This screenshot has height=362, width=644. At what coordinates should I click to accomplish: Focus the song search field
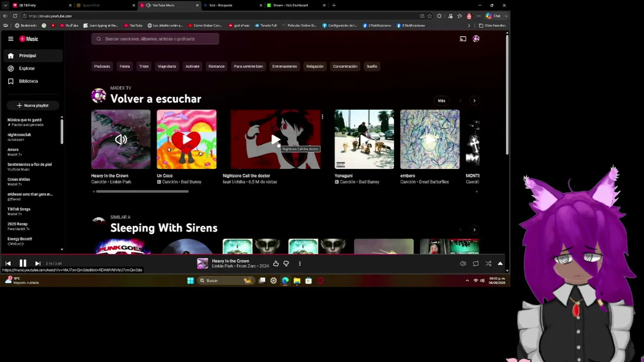coord(155,39)
